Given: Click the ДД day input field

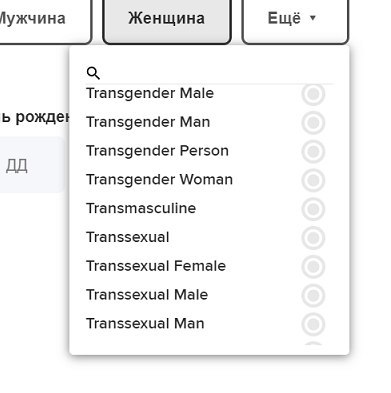Looking at the screenshot, I should (x=32, y=165).
